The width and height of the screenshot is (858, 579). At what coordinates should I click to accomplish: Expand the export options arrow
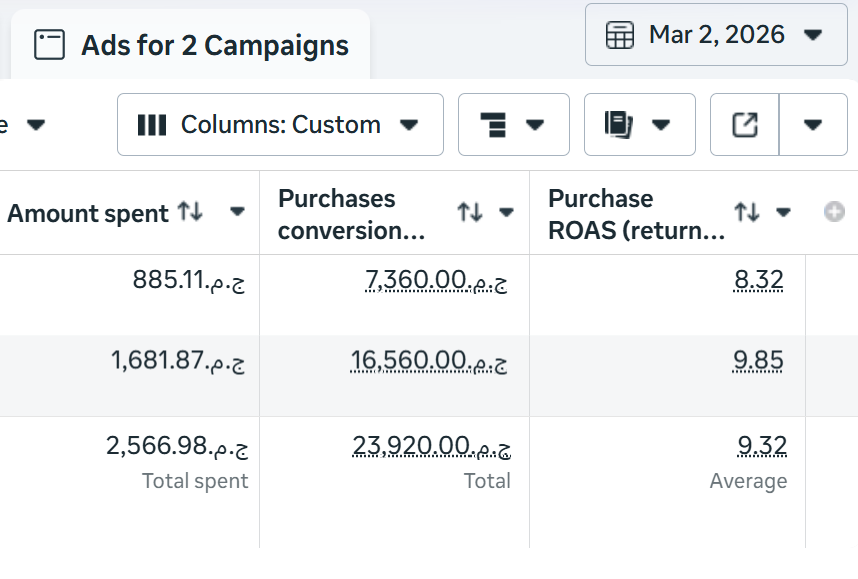coord(813,125)
